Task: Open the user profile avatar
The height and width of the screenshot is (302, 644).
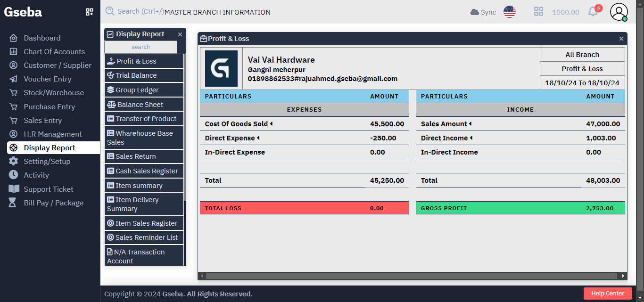Action: (x=619, y=12)
